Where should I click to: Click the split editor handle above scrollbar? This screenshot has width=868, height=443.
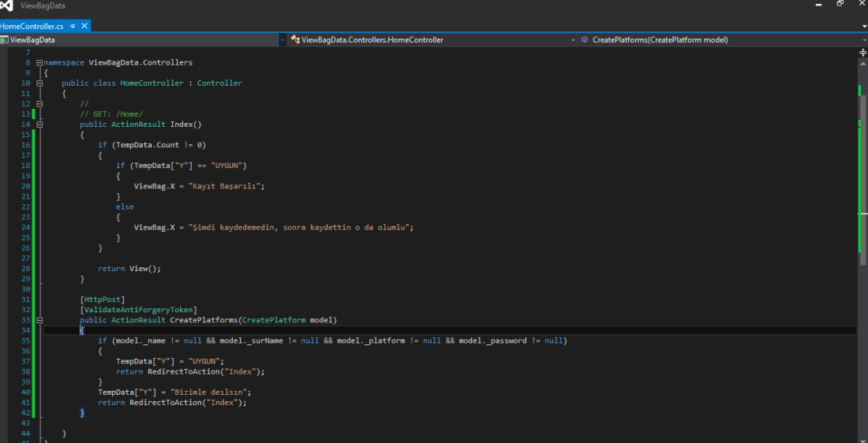pyautogui.click(x=862, y=51)
